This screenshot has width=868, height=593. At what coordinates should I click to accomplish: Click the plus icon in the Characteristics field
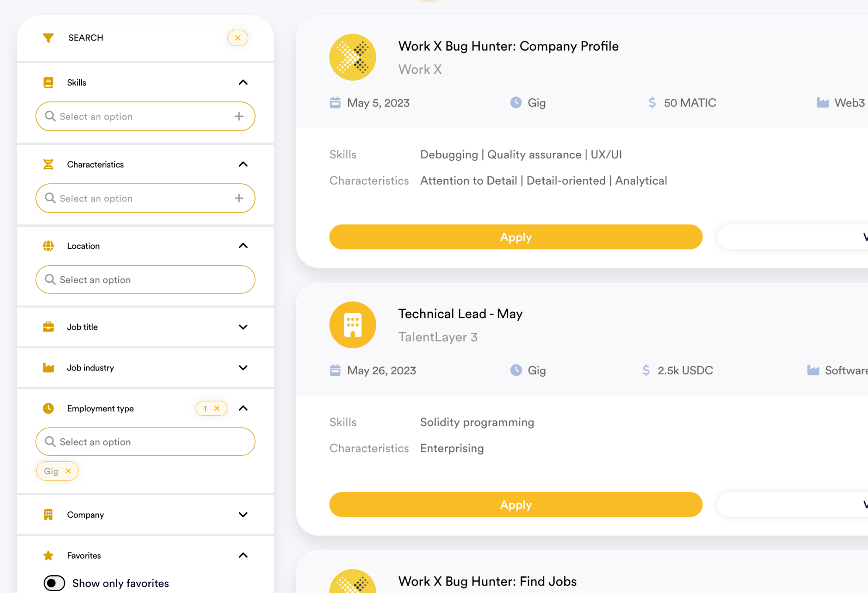click(239, 198)
